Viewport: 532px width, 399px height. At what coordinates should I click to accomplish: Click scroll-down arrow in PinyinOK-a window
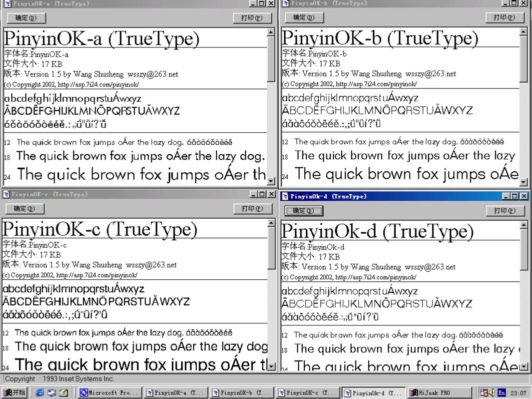click(271, 182)
